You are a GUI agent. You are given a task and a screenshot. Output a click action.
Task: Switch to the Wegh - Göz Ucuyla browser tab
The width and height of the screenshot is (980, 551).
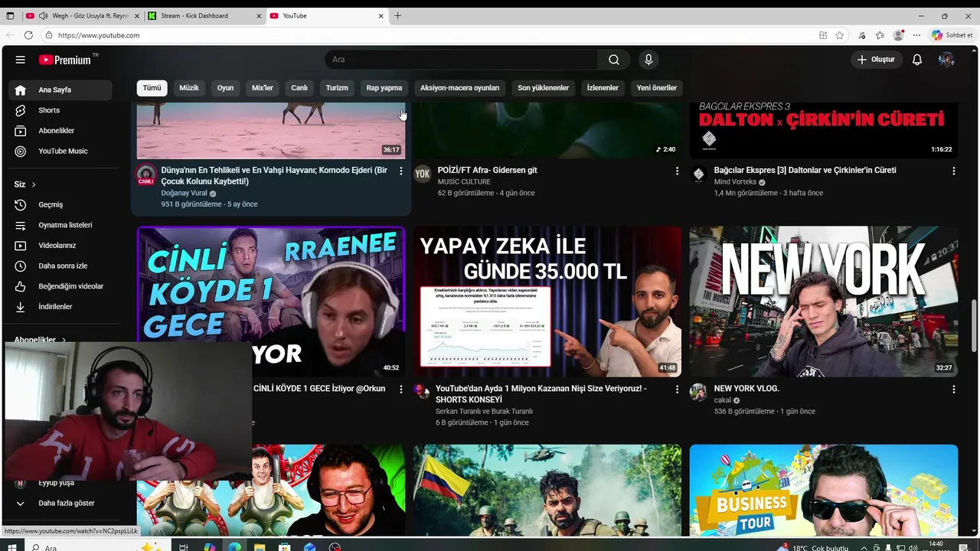pyautogui.click(x=83, y=15)
